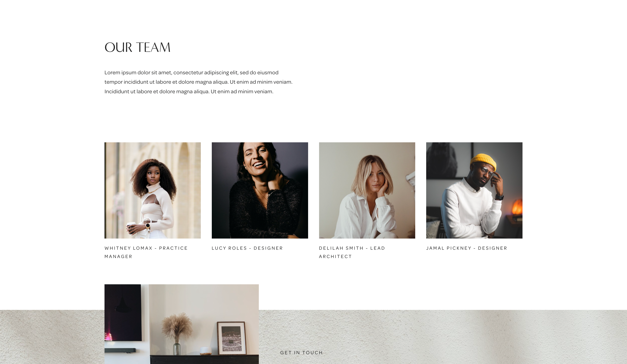Click the 'Jamal Pickney - Designer' caption
627x364 pixels.
[x=467, y=248]
